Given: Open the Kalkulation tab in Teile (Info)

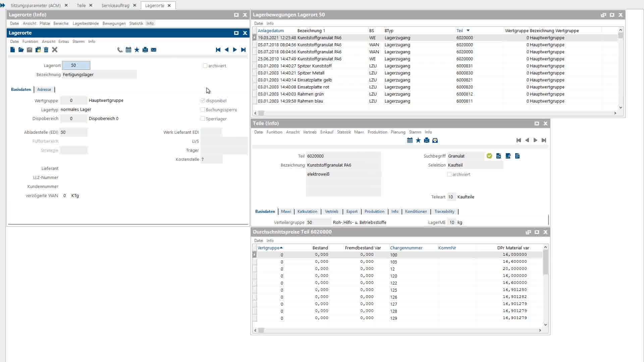Looking at the screenshot, I should [307, 212].
